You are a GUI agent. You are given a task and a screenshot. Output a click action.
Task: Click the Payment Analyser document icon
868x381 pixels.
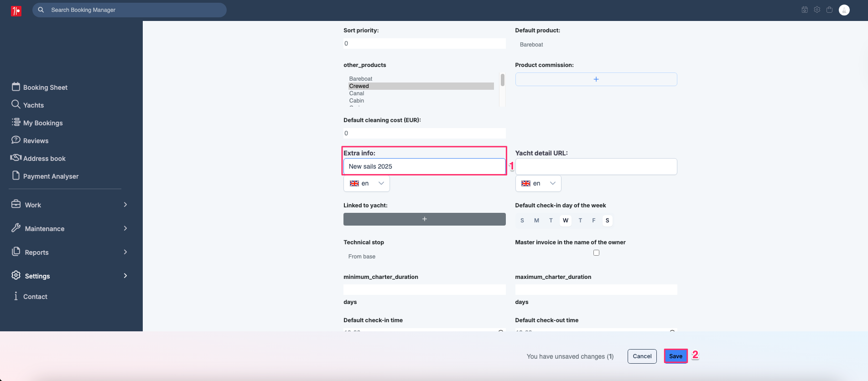pyautogui.click(x=16, y=175)
